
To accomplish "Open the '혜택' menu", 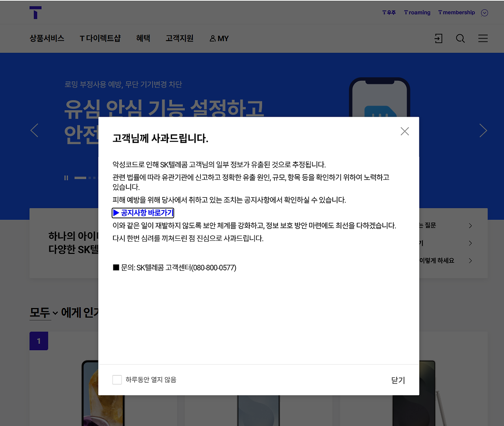I will pyautogui.click(x=143, y=38).
